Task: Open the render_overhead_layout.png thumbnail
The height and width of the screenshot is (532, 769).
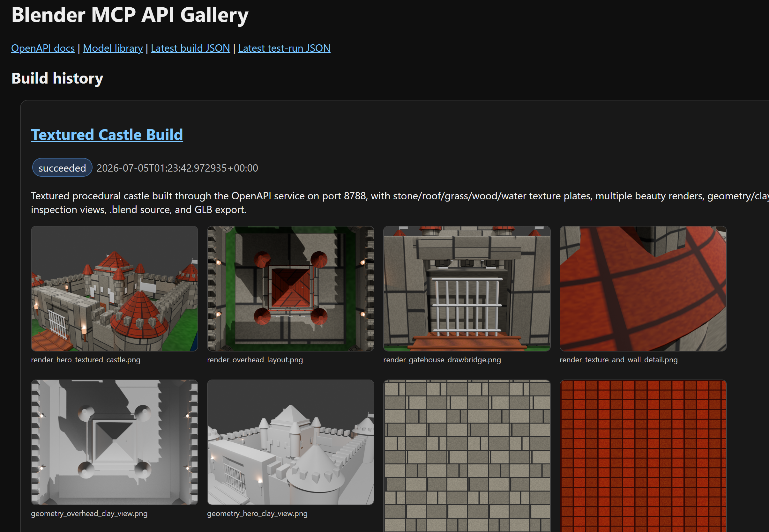Action: pyautogui.click(x=290, y=289)
